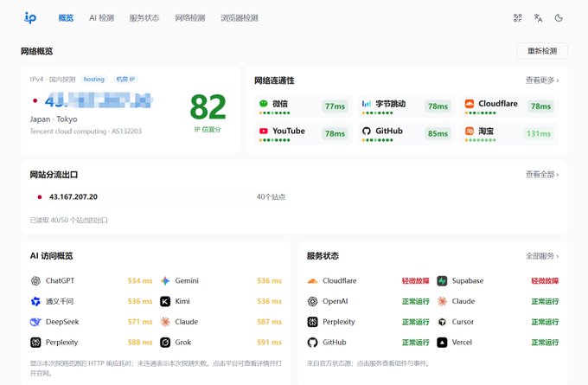Click Supabase's 轻微故障 status label
Viewport: 588px width, 385px height.
[x=545, y=280]
